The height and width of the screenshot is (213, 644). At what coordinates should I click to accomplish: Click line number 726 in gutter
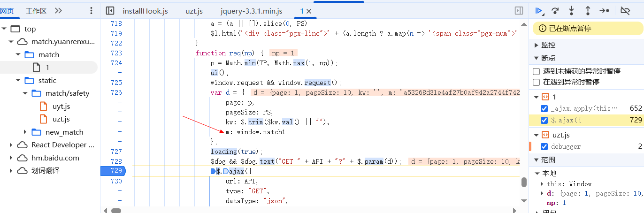tap(116, 92)
